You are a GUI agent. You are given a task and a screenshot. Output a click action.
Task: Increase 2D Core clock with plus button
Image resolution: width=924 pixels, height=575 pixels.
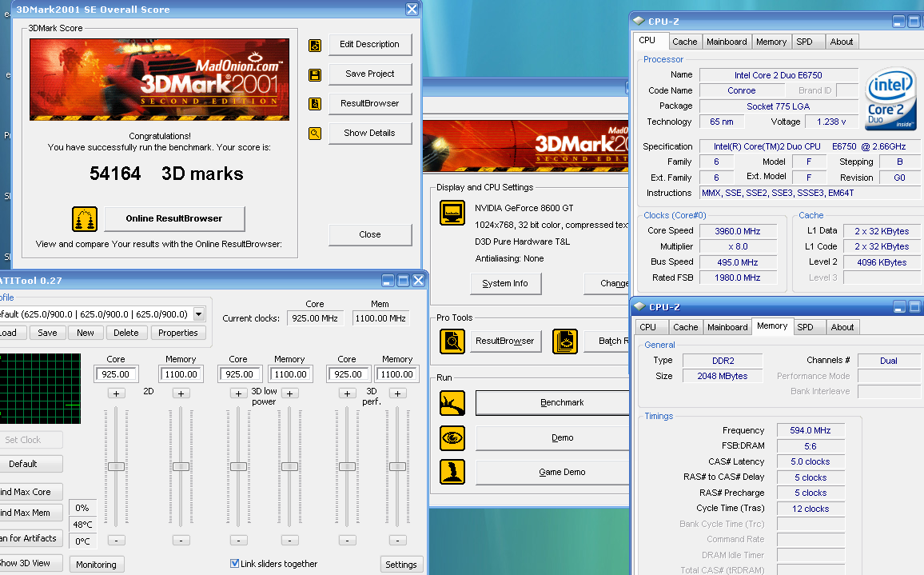coord(117,393)
